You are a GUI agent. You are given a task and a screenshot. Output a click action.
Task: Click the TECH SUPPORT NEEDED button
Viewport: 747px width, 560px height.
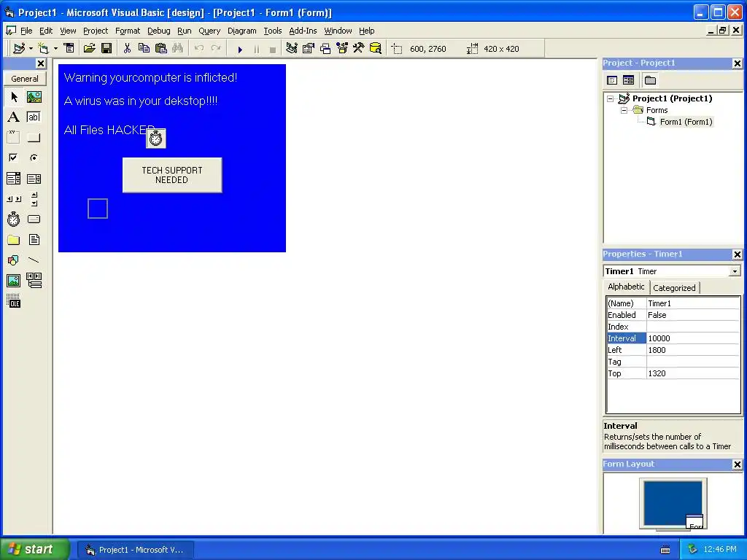click(172, 175)
